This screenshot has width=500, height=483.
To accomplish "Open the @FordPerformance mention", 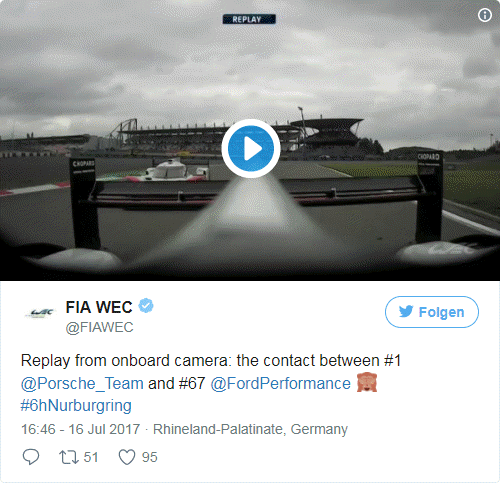I will tap(280, 383).
